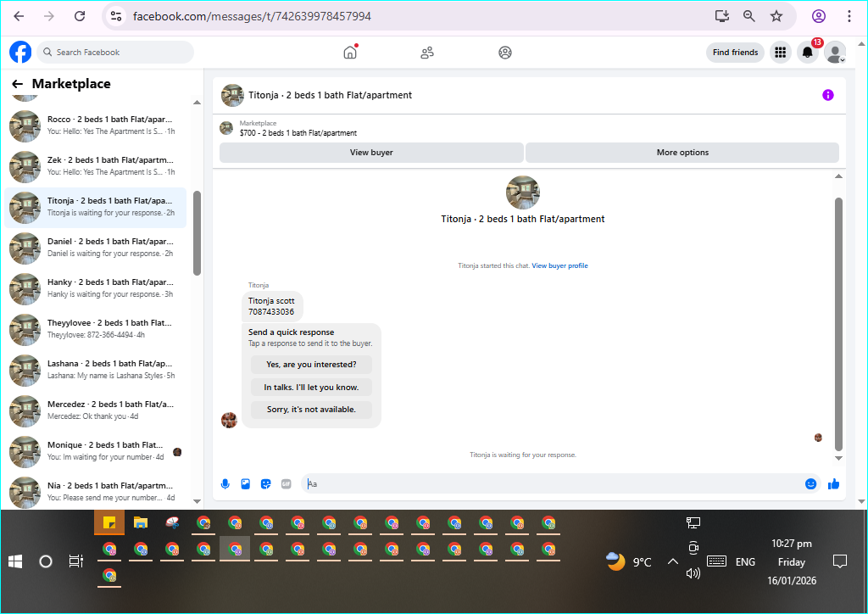The height and width of the screenshot is (614, 868).
Task: Open the Chrome profile icon
Action: tap(819, 16)
